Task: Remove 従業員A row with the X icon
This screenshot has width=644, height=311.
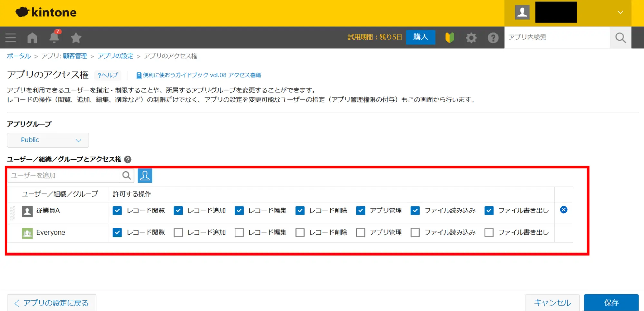Action: click(563, 210)
